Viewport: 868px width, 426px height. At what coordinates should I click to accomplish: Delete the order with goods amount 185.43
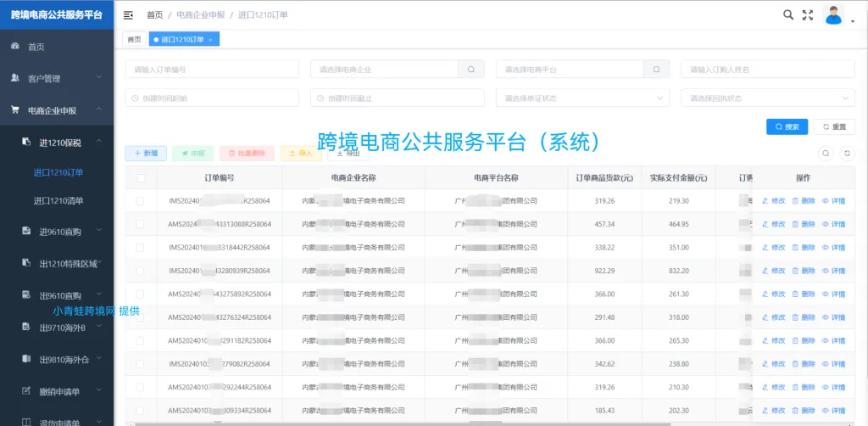[804, 411]
